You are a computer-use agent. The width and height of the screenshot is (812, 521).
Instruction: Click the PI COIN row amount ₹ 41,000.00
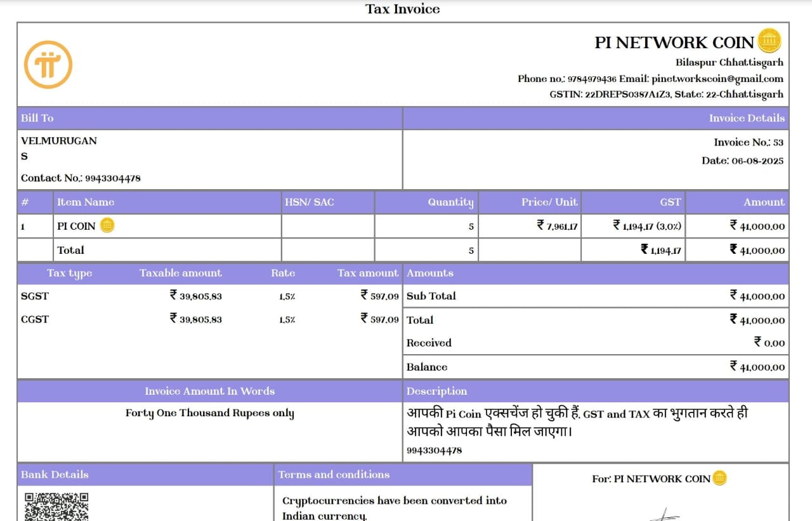757,226
